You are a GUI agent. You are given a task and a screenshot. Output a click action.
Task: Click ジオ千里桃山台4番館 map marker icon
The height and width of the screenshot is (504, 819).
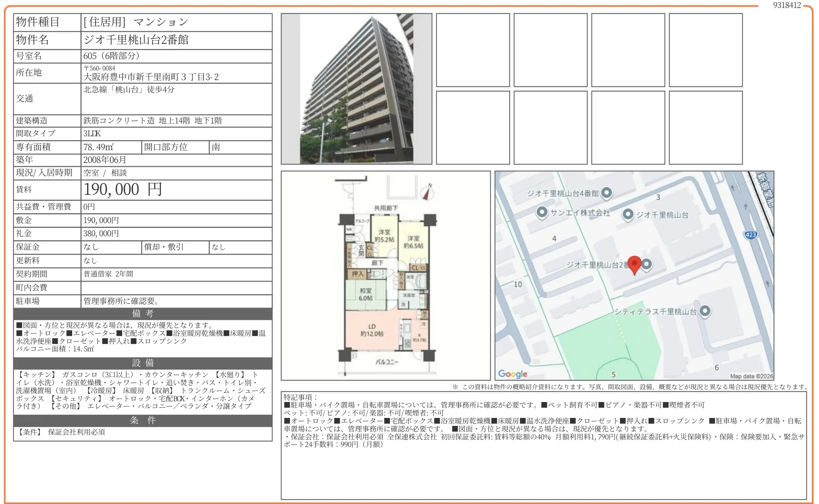[x=606, y=193]
